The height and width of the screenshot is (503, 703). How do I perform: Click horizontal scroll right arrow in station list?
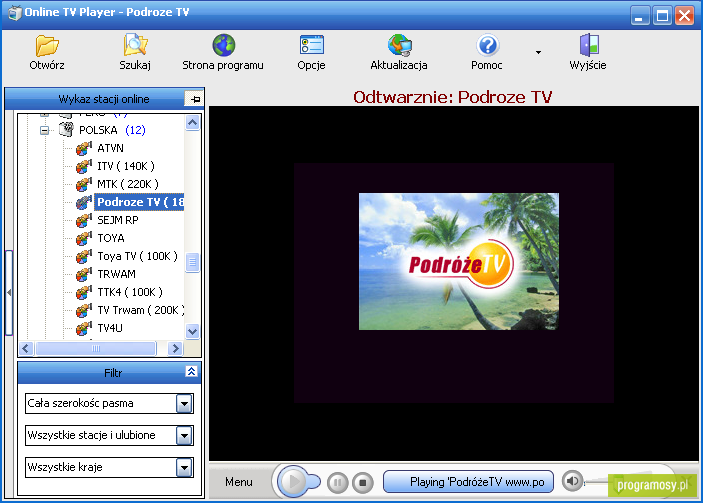point(175,348)
